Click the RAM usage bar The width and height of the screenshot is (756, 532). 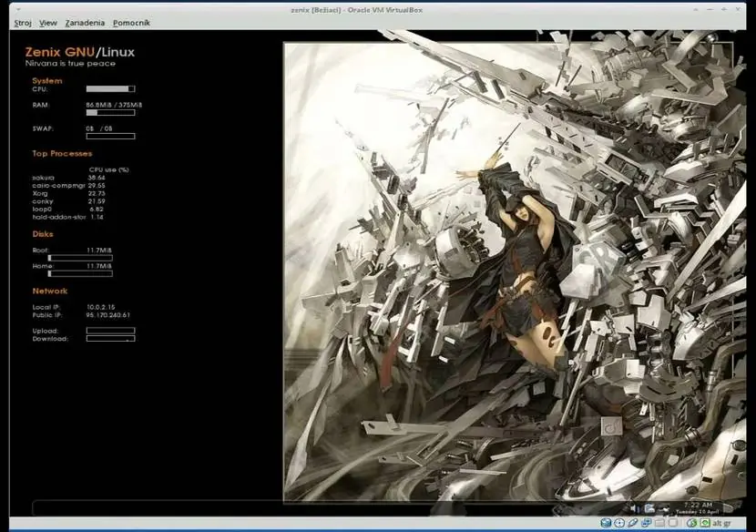pyautogui.click(x=110, y=113)
